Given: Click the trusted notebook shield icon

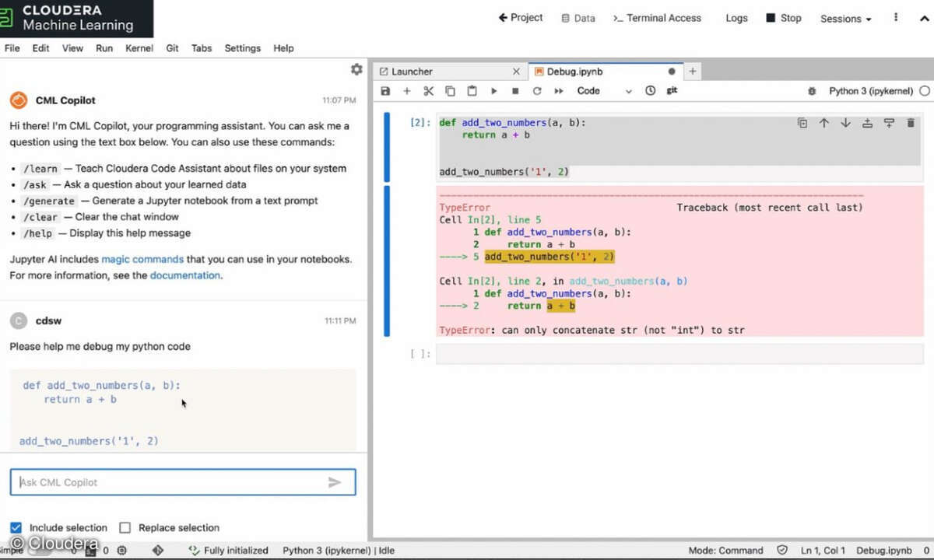Looking at the screenshot, I should (x=782, y=550).
